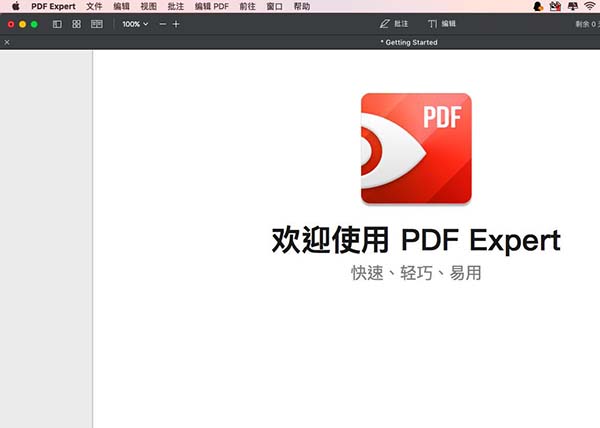Click the 欢迎使用 PDF Expert heading
This screenshot has height=428, width=600.
pos(416,240)
